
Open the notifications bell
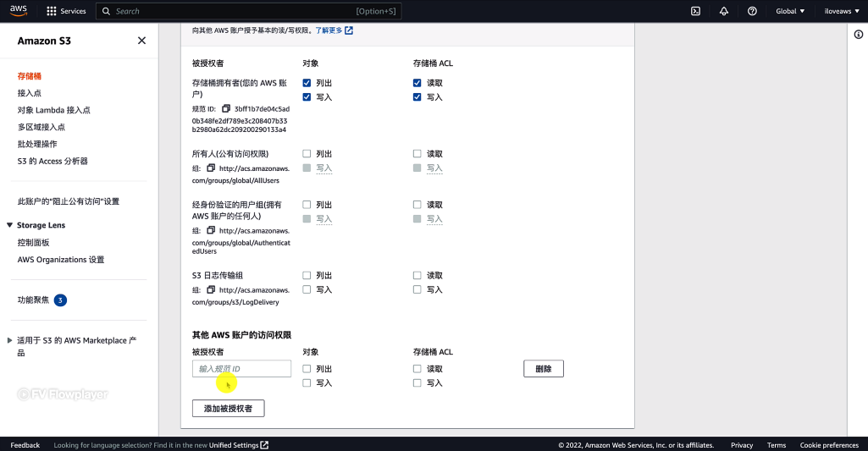[x=724, y=11]
